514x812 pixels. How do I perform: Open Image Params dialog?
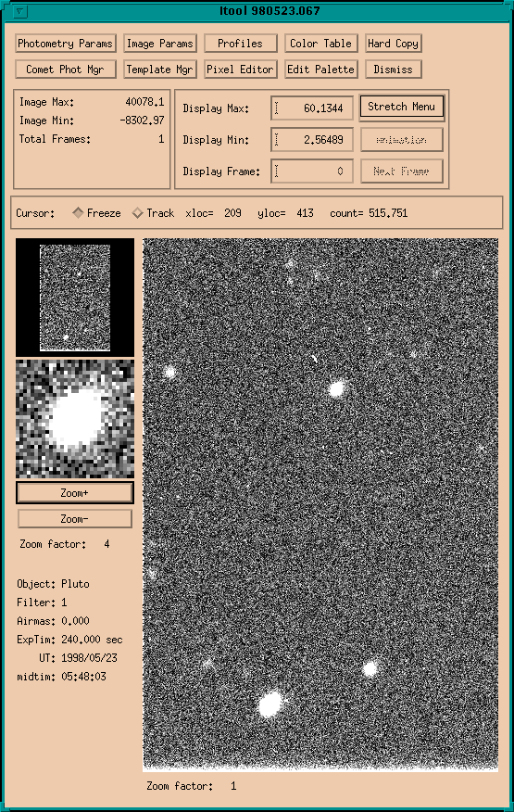coord(160,44)
